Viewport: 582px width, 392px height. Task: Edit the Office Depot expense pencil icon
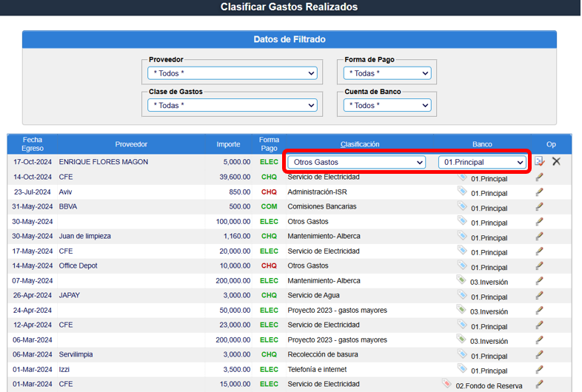click(539, 266)
